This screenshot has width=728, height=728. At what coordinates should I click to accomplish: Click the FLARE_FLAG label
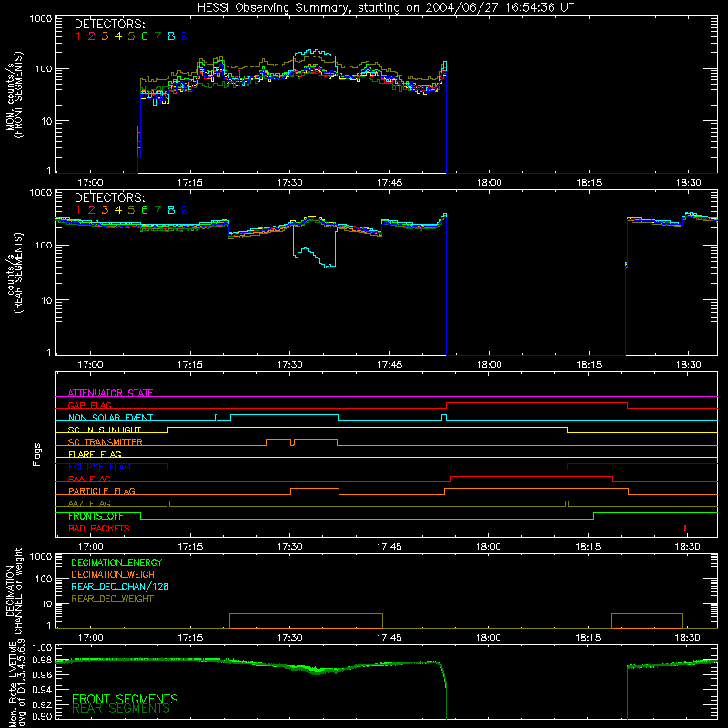(95, 454)
